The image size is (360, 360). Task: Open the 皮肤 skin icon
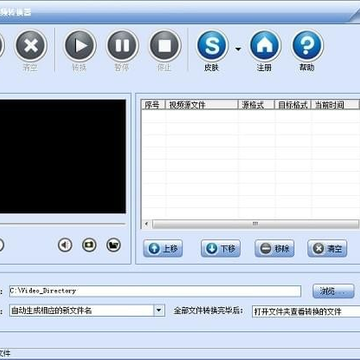coord(212,46)
